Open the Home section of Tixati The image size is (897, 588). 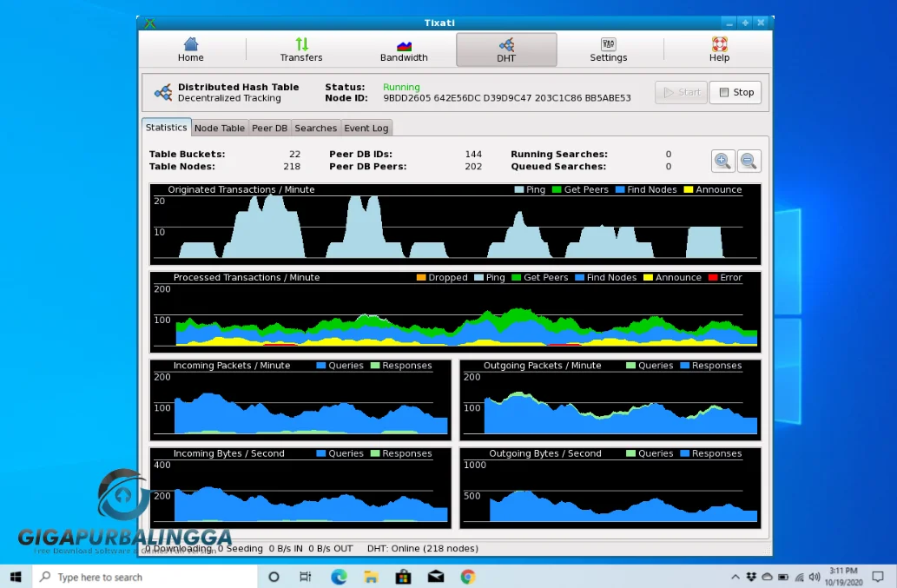(x=190, y=50)
